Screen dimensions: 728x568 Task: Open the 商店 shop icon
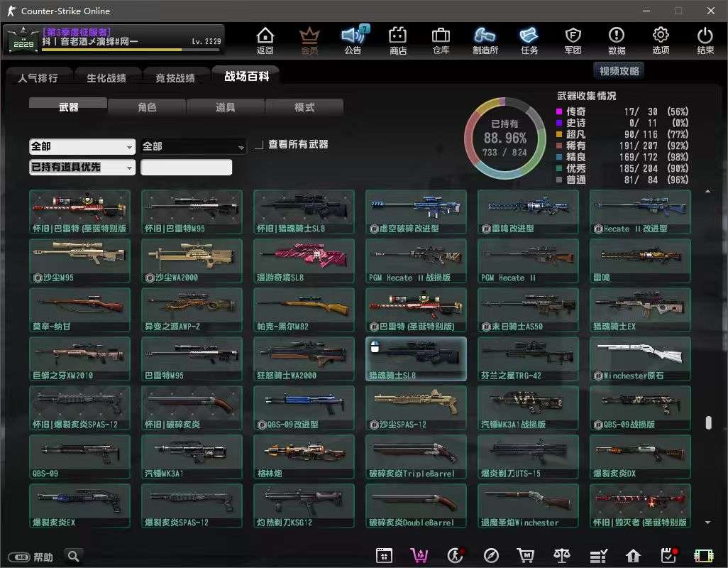(398, 40)
